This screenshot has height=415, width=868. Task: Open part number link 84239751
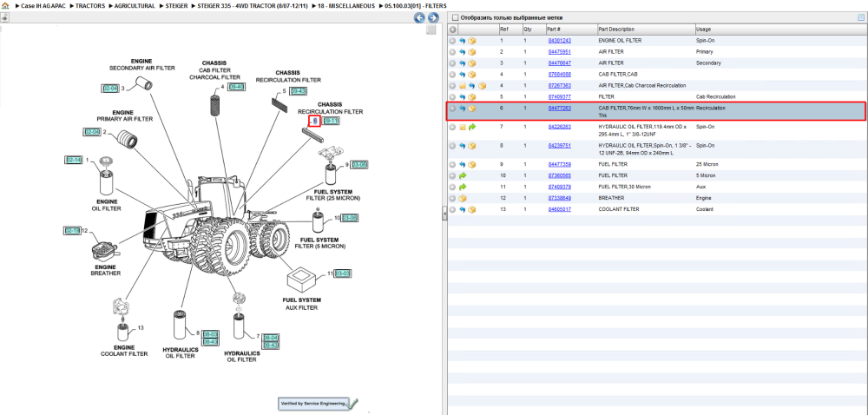pos(559,146)
